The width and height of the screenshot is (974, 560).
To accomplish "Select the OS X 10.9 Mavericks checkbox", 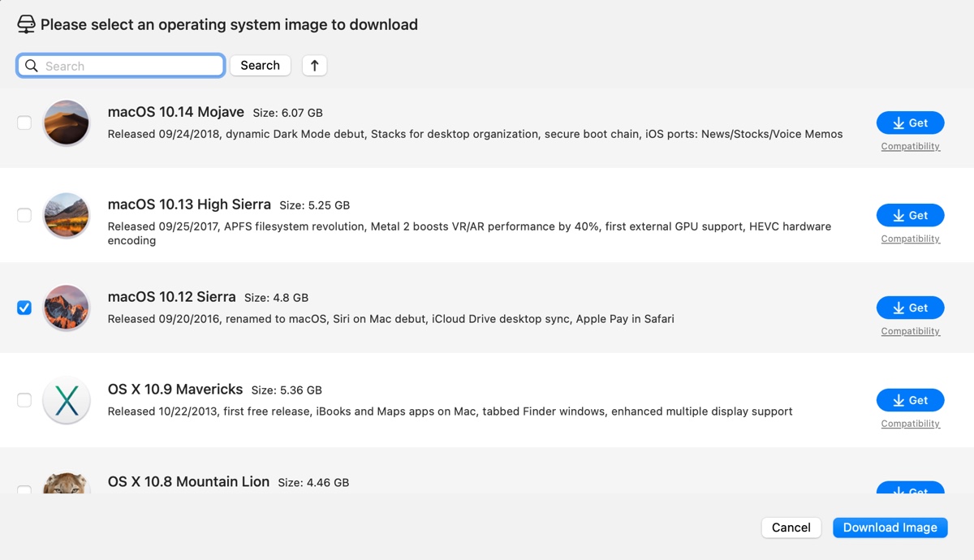I will (24, 400).
